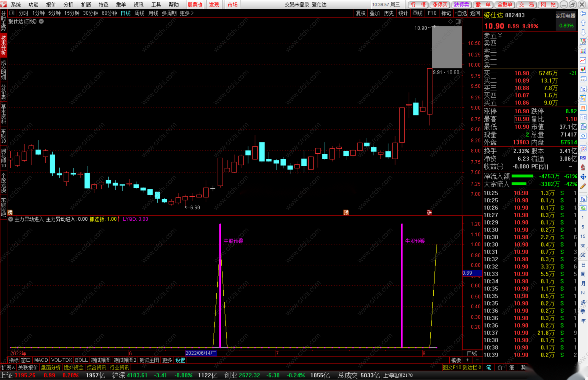
Task: Click the F10 icon in right sidebar
Action: [x=583, y=89]
